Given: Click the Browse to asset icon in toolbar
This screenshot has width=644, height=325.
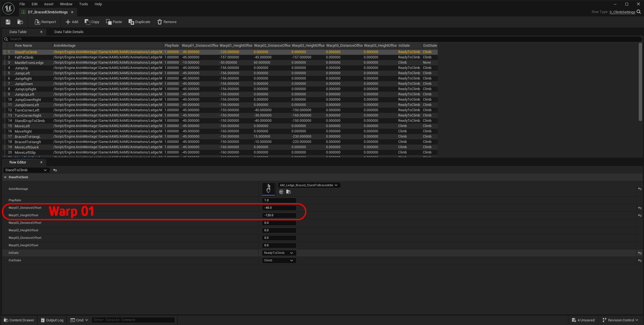Looking at the screenshot, I should [x=20, y=22].
